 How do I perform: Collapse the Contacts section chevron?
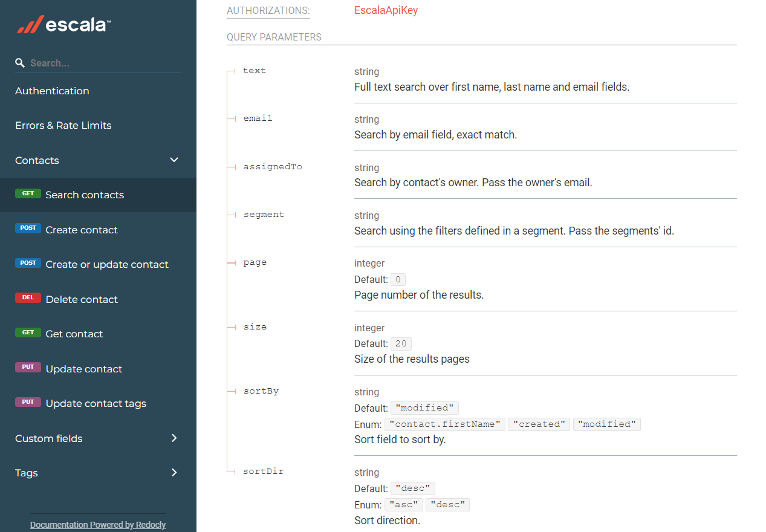174,160
